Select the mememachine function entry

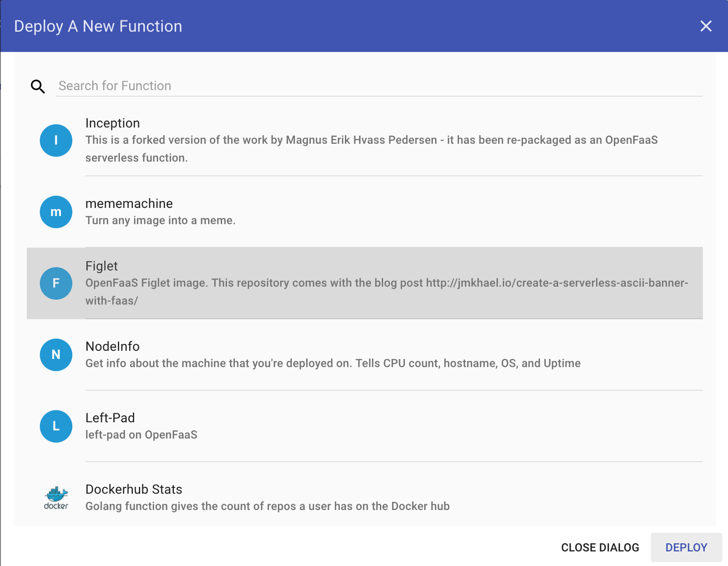tap(129, 204)
